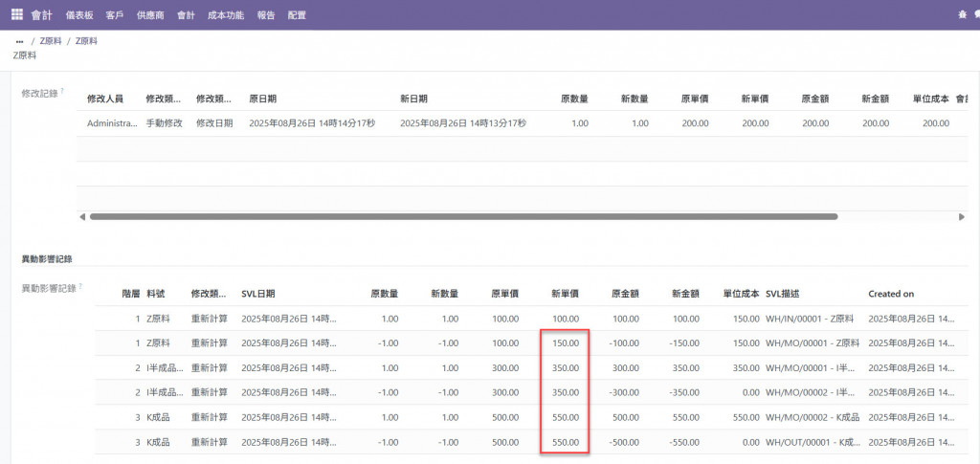Screen dimensions: 980x464
Task: Sort by Created on column header
Action: click(891, 294)
